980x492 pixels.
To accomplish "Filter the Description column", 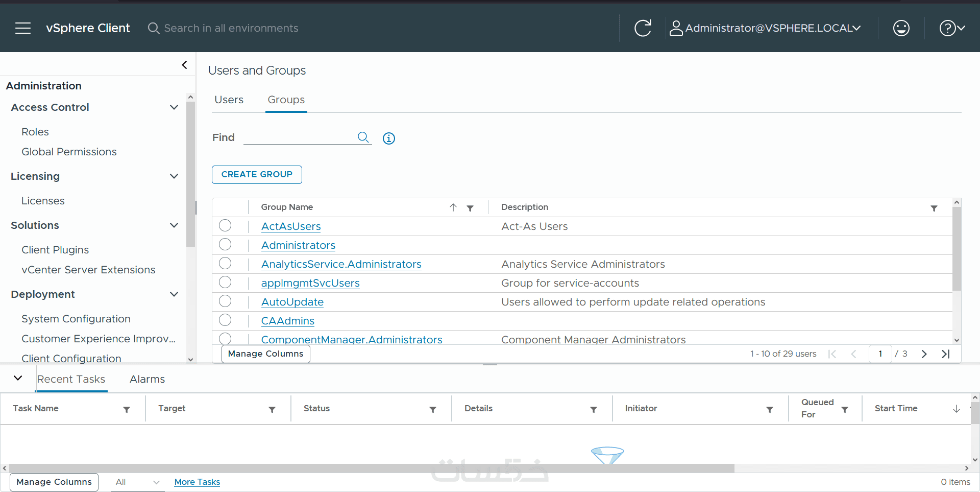I will 934,208.
